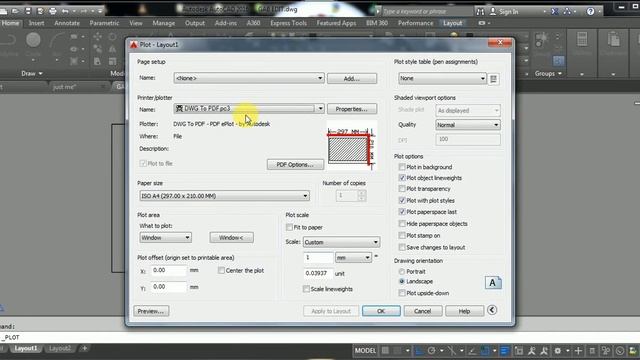Click the 0.03937 unit scale field
Viewport: 640px width, 360px height.
[x=318, y=273]
